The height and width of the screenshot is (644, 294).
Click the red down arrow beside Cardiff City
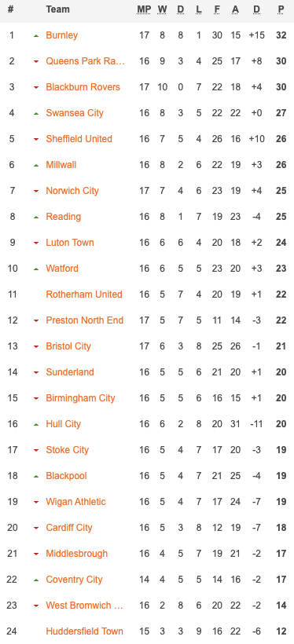click(x=36, y=528)
